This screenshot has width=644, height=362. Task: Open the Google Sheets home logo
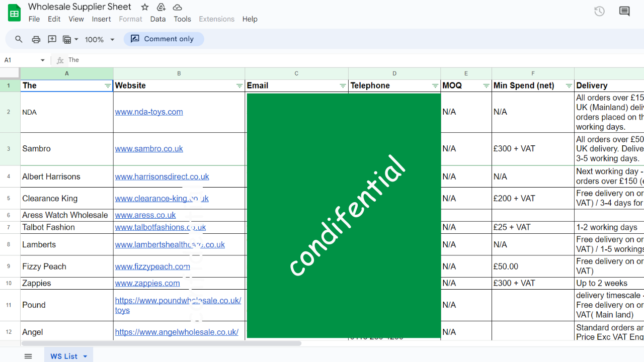(x=14, y=13)
